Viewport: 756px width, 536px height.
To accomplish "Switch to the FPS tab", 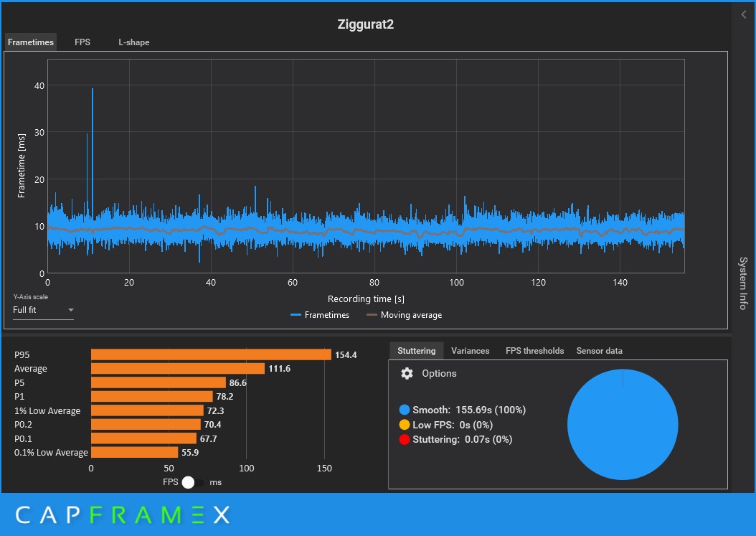I will (x=82, y=42).
